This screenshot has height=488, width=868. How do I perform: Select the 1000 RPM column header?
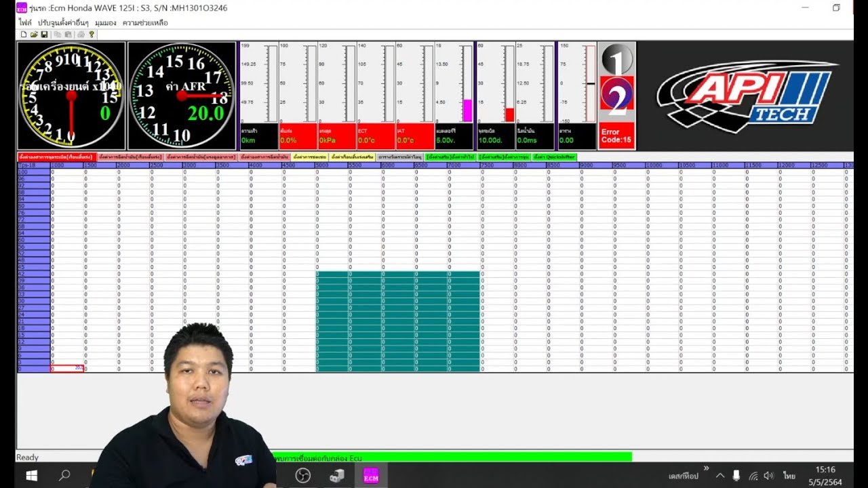pyautogui.click(x=66, y=165)
